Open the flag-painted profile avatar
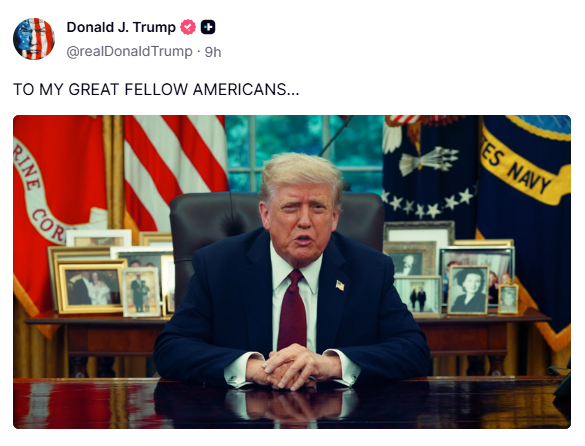585x446 pixels. tap(34, 39)
